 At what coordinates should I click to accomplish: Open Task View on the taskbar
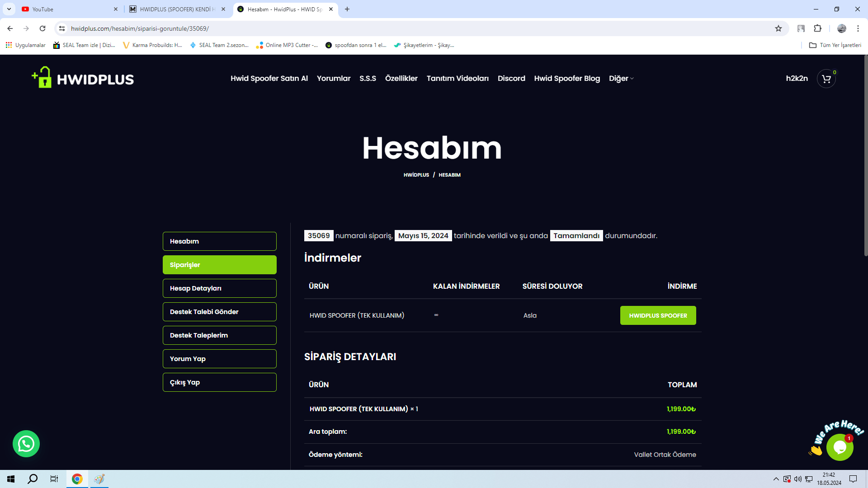54,479
